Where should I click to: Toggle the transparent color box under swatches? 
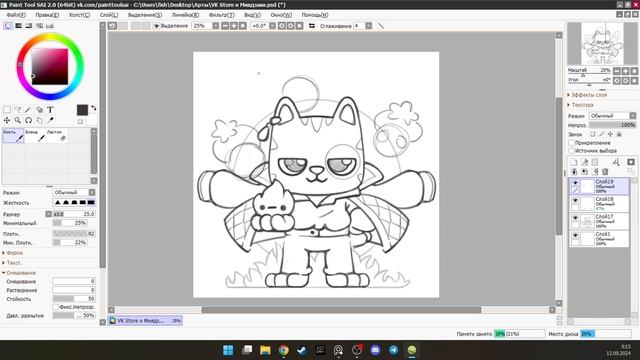(80, 121)
